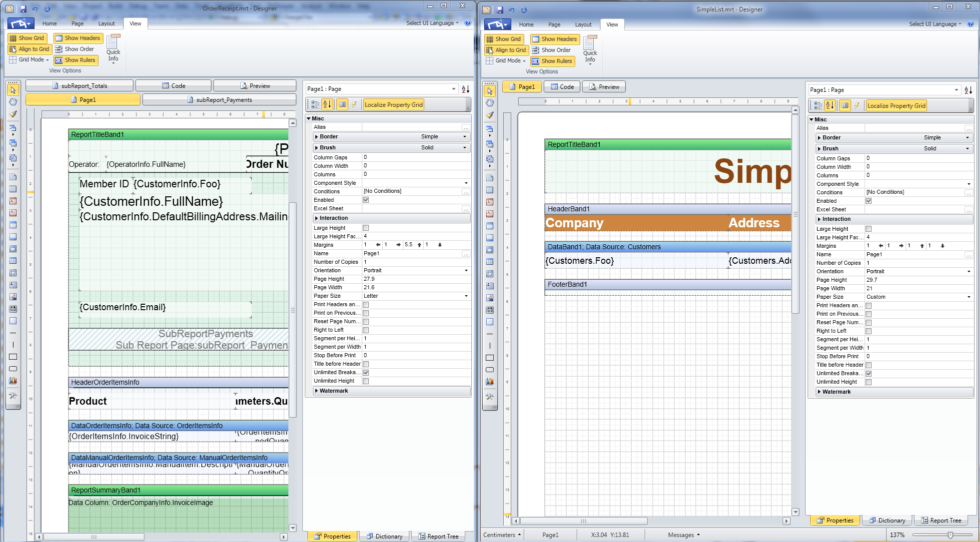Open the style brush tool in OrderReceipt toolbox
This screenshot has height=542, width=980.
click(13, 114)
